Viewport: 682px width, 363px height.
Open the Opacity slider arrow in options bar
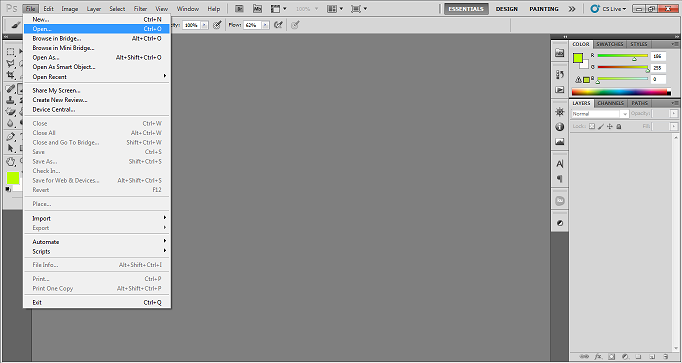pos(204,25)
